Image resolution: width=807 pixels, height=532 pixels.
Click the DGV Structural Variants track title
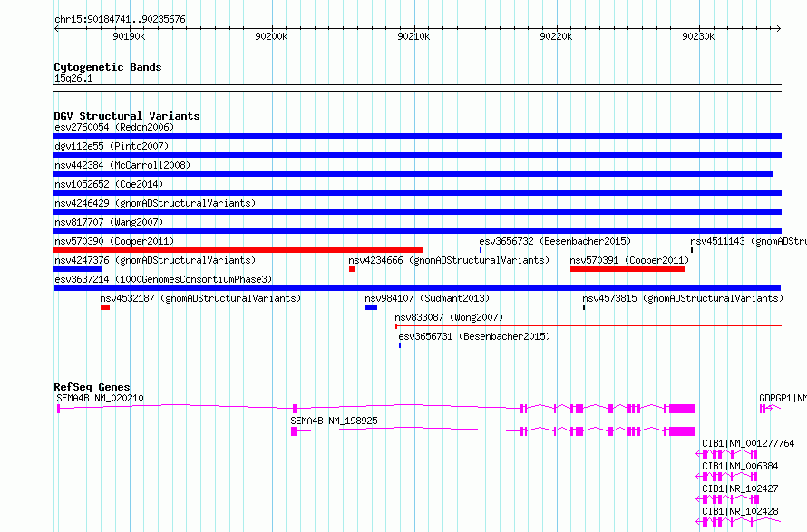coord(127,116)
